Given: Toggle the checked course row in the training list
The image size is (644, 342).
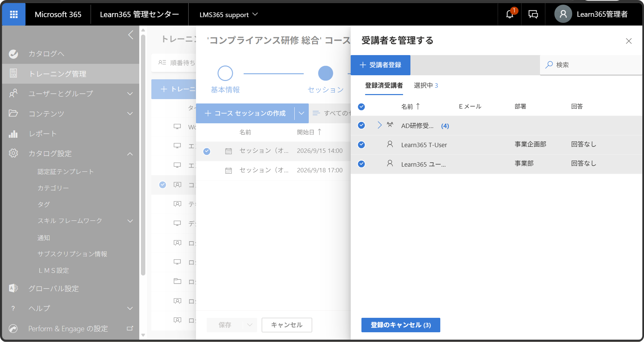Looking at the screenshot, I should coord(162,184).
